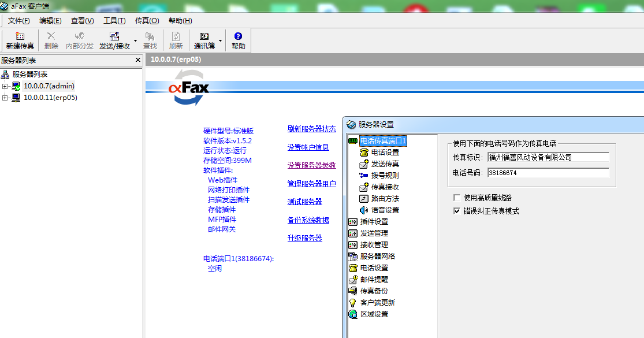This screenshot has width=644, height=338.
Task: Select the 插件设置 icon
Action: [353, 222]
